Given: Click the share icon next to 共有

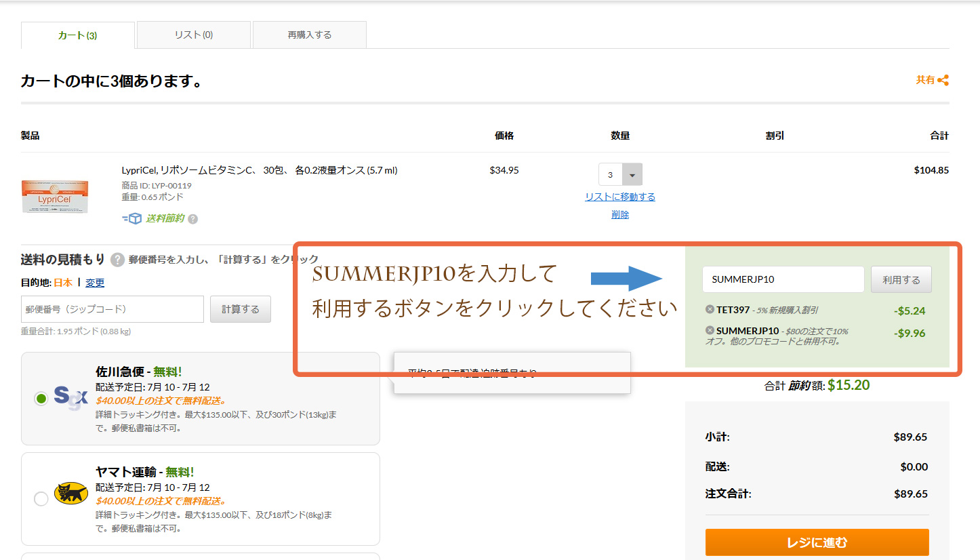Looking at the screenshot, I should [x=943, y=80].
